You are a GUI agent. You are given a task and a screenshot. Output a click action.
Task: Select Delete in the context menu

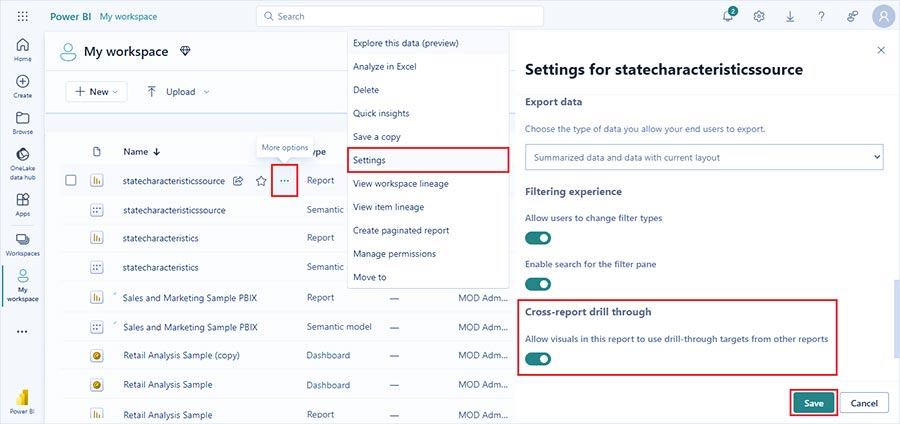coord(428,90)
